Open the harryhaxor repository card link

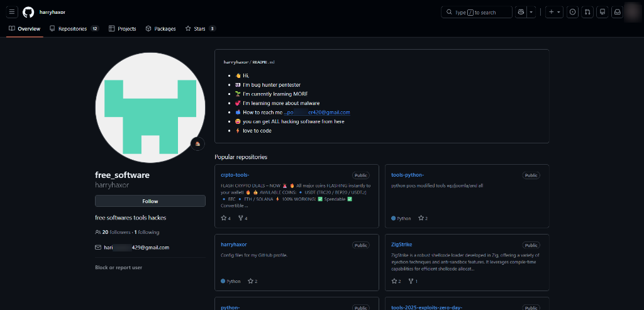tap(234, 245)
